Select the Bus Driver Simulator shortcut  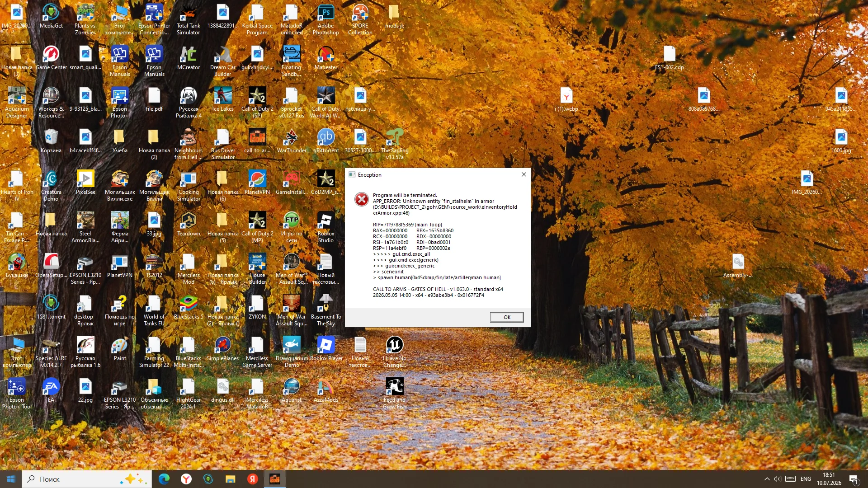point(223,144)
